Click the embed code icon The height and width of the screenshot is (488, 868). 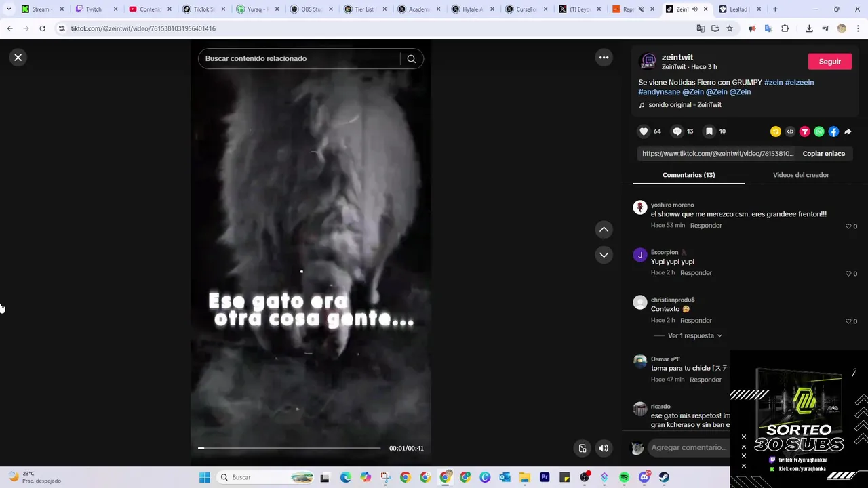pos(790,131)
